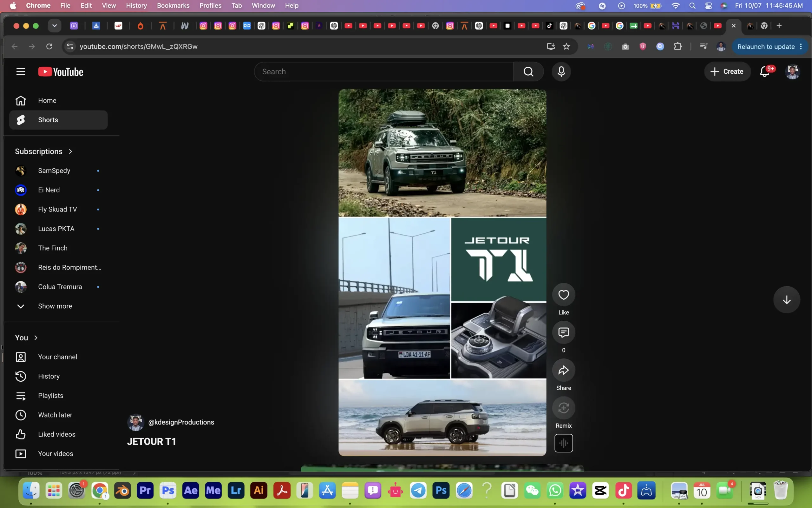Open the Chrome History menu
This screenshot has height=508, width=812.
[136, 5]
